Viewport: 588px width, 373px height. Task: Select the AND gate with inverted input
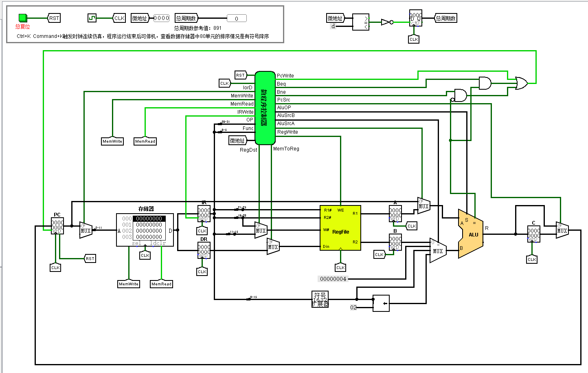click(x=460, y=95)
